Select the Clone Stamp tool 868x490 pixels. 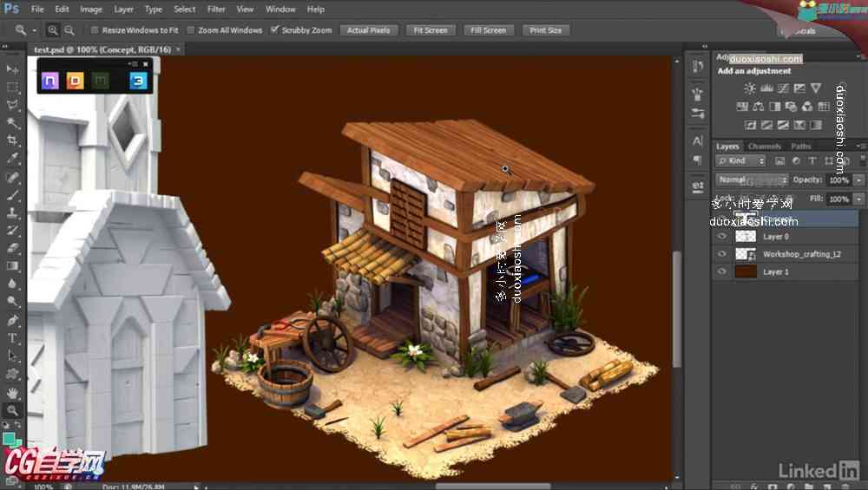[x=12, y=212]
